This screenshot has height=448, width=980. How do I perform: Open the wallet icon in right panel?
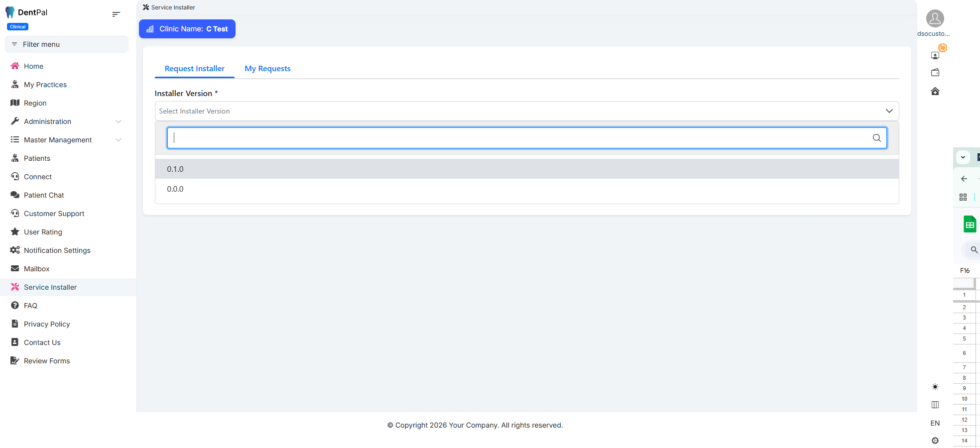point(935,73)
